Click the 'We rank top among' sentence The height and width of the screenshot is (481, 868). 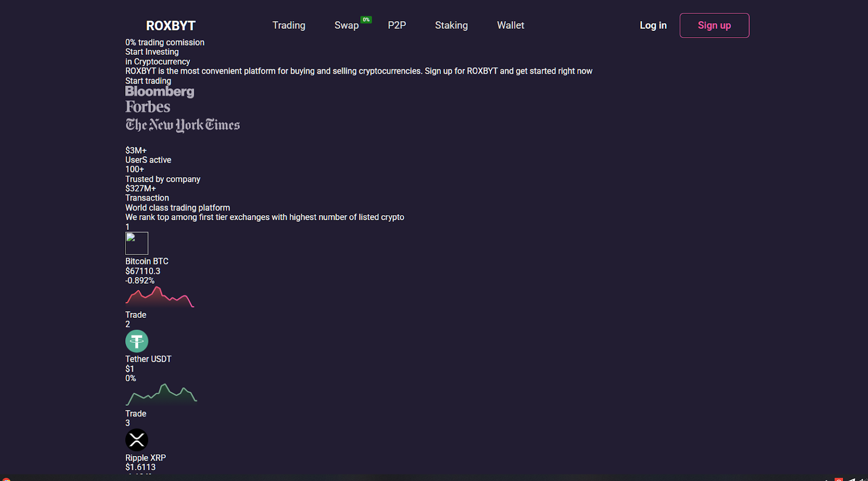point(265,217)
